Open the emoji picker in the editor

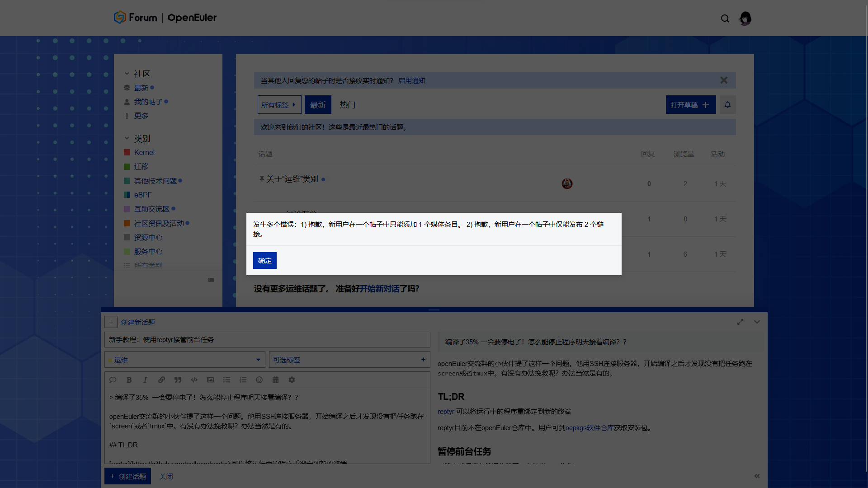(x=259, y=380)
